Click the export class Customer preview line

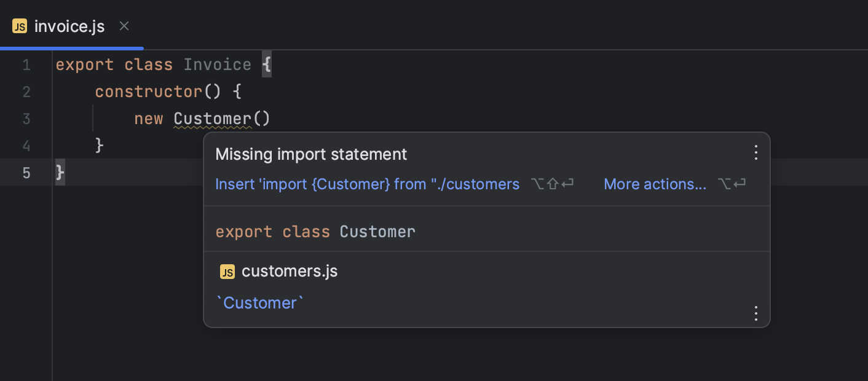coord(315,232)
